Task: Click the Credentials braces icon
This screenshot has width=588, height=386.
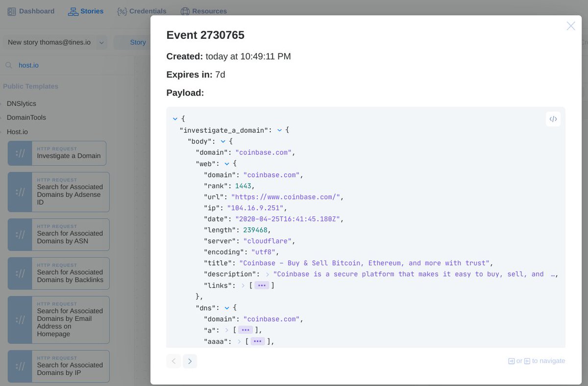Action: tap(122, 11)
